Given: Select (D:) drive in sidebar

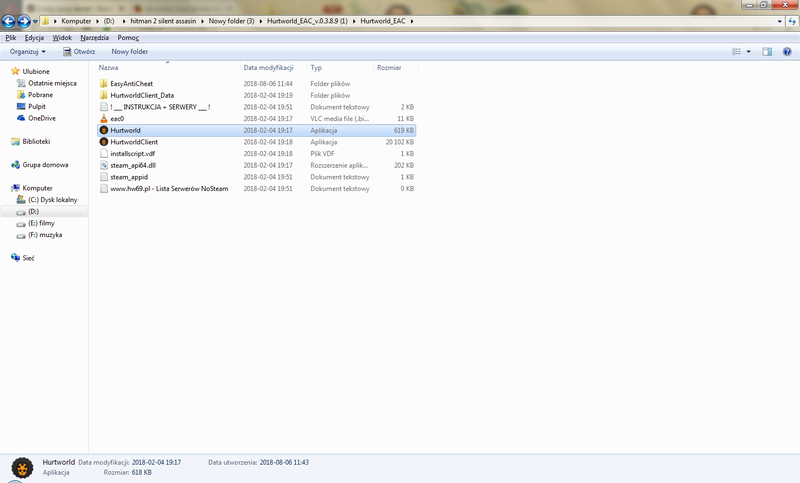Looking at the screenshot, I should [33, 212].
